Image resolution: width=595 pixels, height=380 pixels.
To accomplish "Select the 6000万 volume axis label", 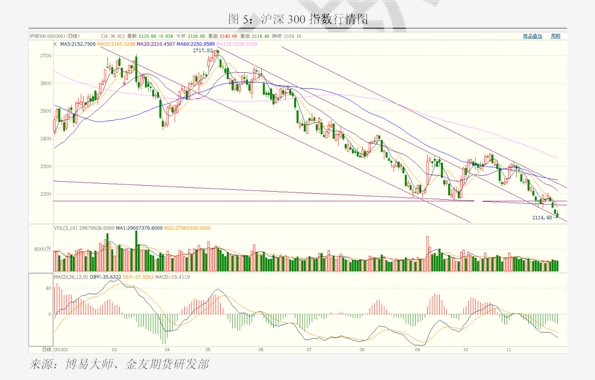I will (x=42, y=249).
